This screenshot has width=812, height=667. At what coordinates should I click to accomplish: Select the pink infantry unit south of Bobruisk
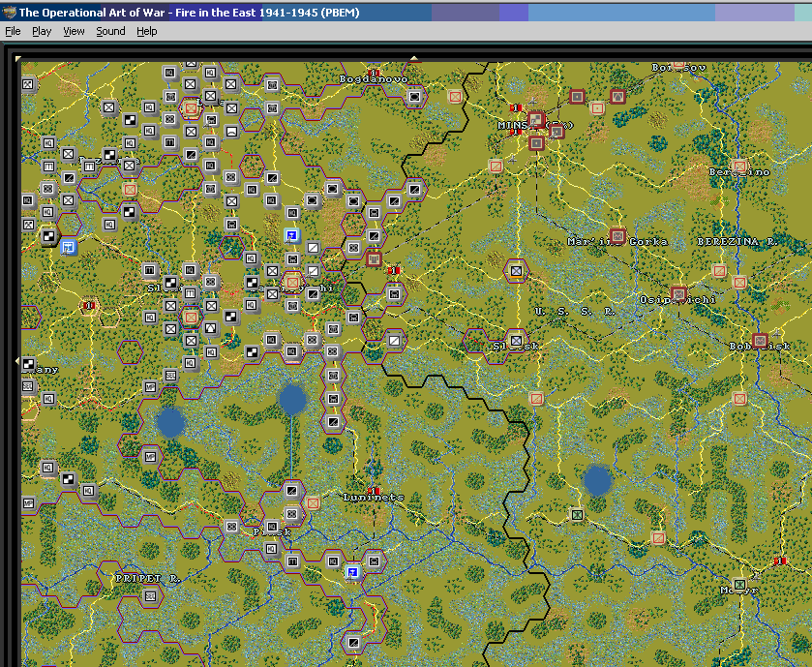click(739, 399)
